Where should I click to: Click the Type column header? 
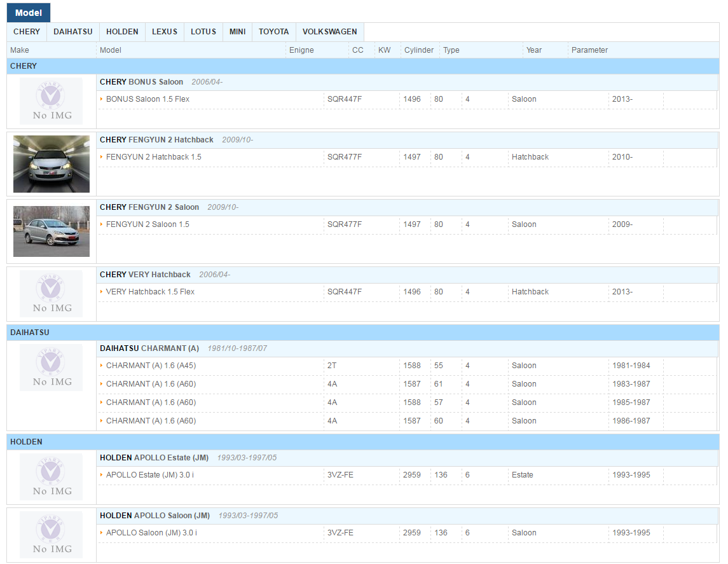pos(451,50)
